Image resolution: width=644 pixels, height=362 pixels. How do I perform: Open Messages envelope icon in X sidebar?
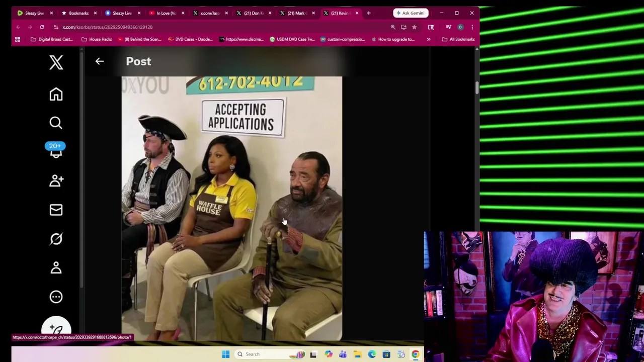(x=56, y=210)
